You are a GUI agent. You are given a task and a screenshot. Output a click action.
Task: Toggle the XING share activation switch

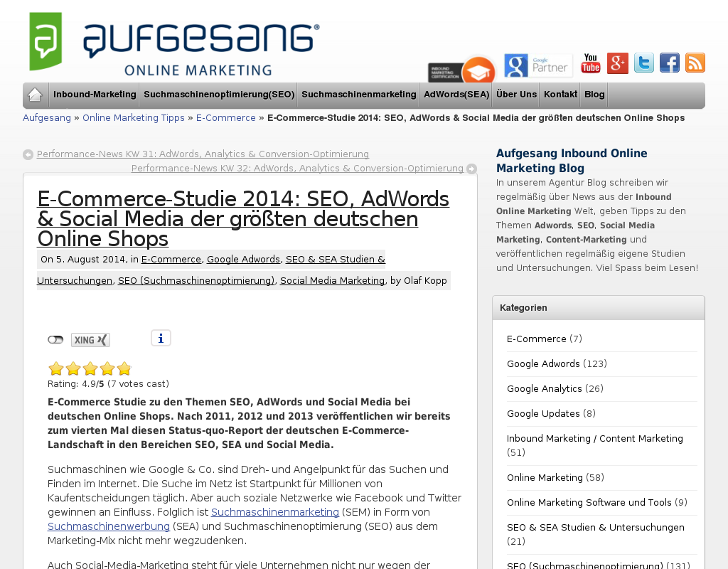pos(55,340)
